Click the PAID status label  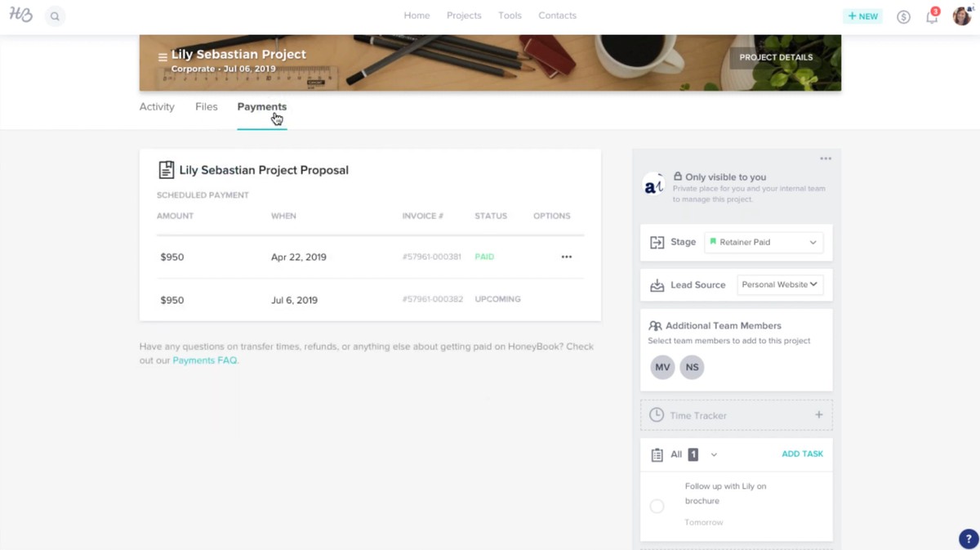coord(484,257)
